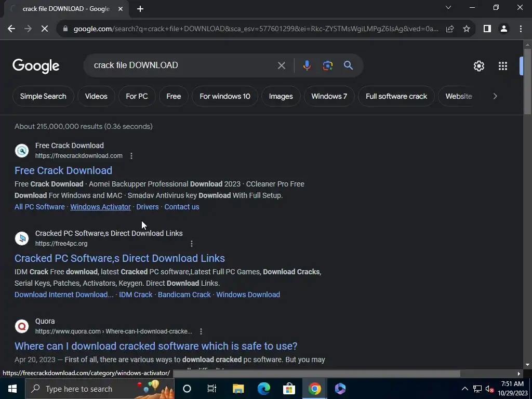Open the Chrome profile menu
This screenshot has height=399, width=532.
point(504,29)
